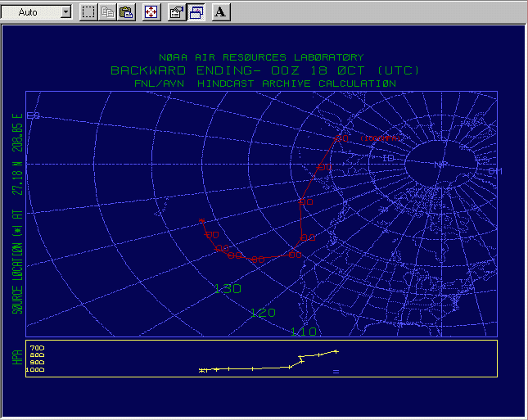Viewport: 528px width, 420px height.
Task: Expand the Auto font size dropdown arrow
Action: (x=65, y=12)
